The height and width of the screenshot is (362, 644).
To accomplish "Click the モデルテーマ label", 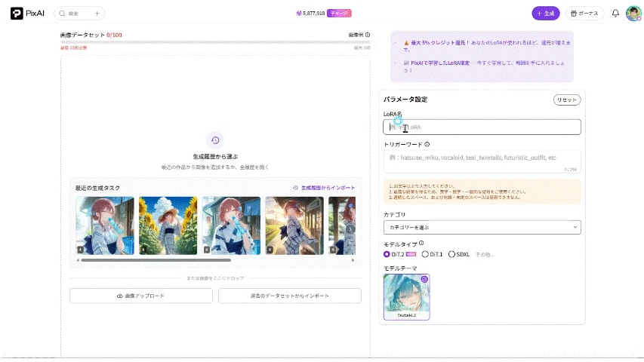I will [x=400, y=268].
